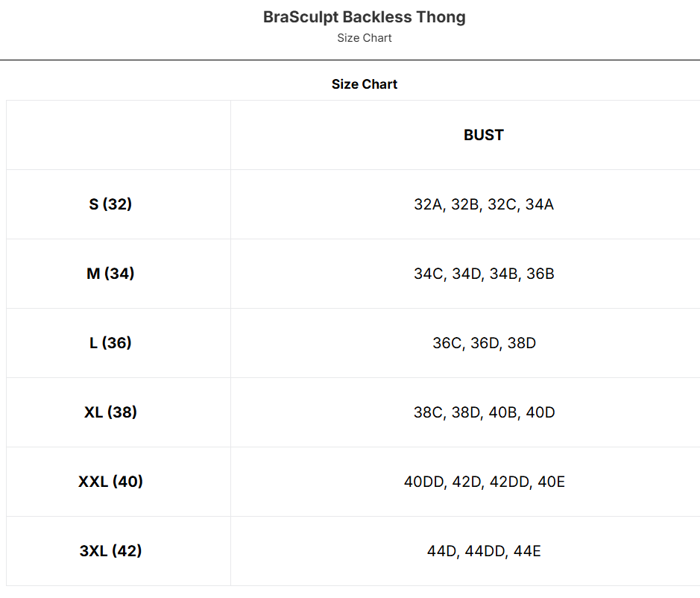Select the XXL (40) size row label

coord(110,482)
